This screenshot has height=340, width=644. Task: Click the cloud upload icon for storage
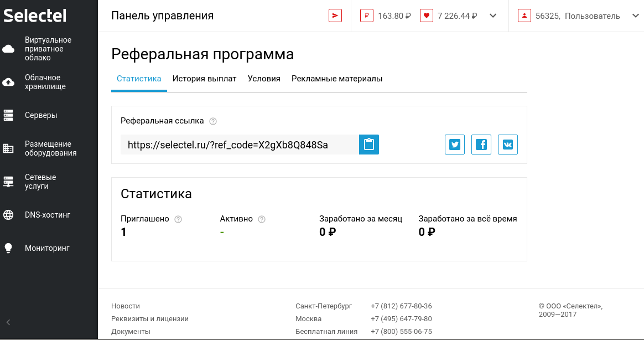point(8,82)
